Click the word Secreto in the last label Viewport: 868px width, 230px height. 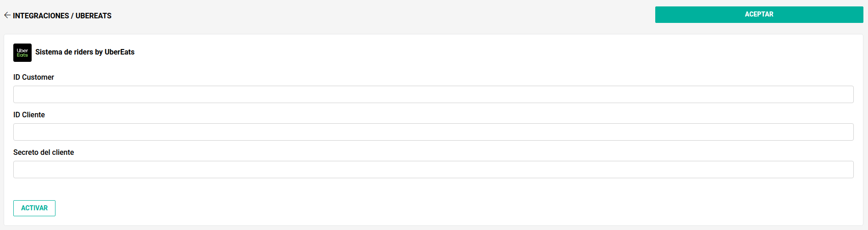[x=26, y=152]
